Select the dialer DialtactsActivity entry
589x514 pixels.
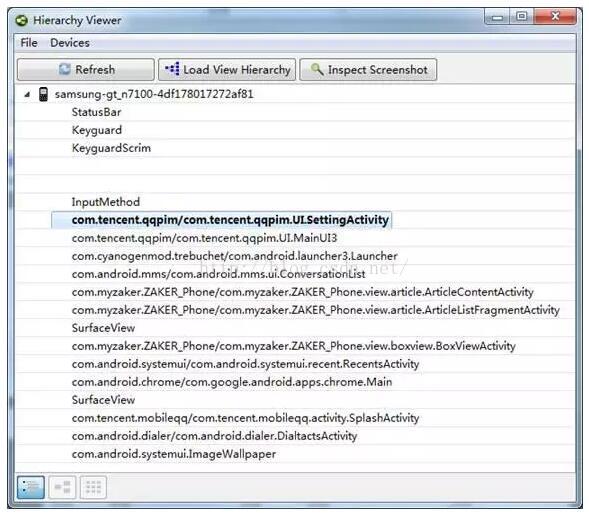214,436
